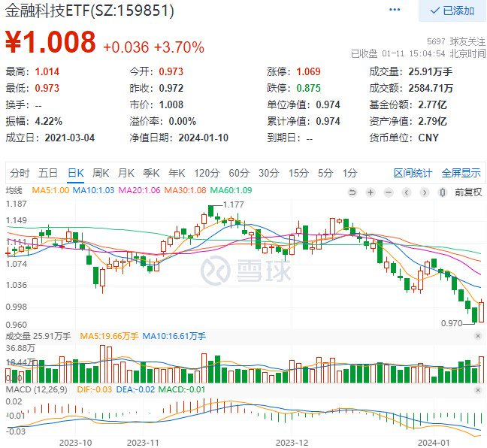
Task: Click the chart reset/undo icon
Action: (352, 192)
